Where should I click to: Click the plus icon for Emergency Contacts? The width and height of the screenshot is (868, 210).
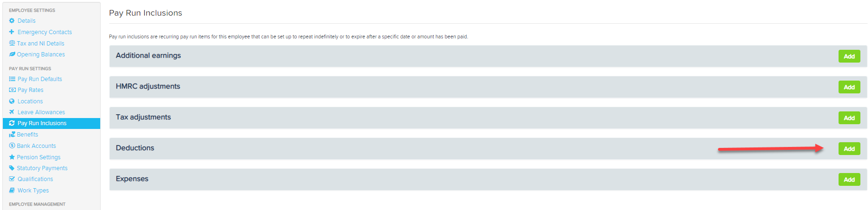tap(12, 32)
